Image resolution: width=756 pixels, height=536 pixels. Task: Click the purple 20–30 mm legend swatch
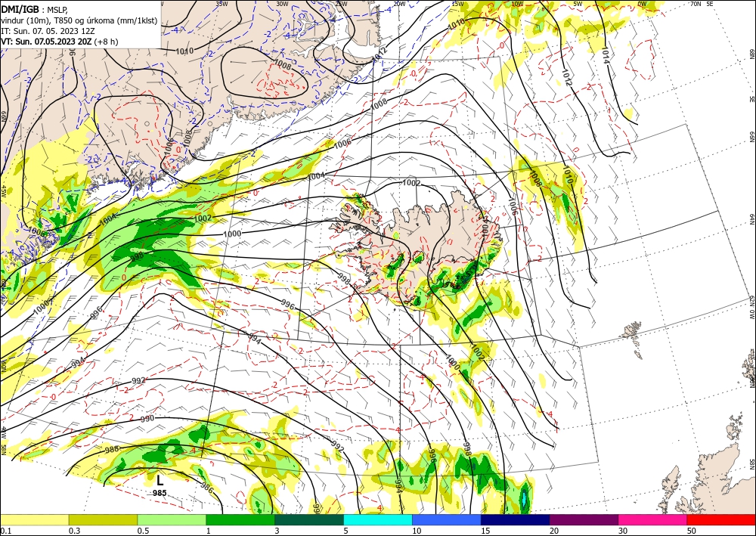[584, 519]
